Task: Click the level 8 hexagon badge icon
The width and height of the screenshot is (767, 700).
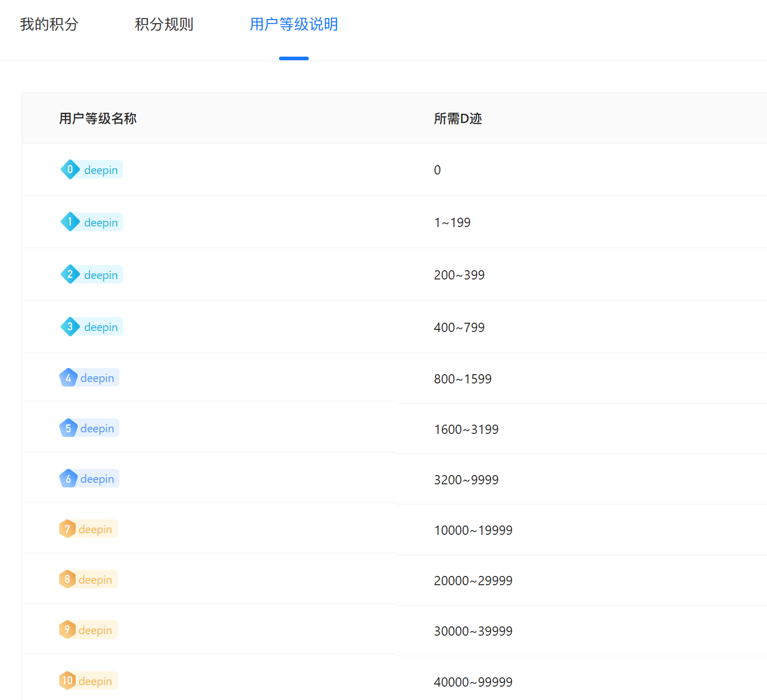Action: [67, 579]
